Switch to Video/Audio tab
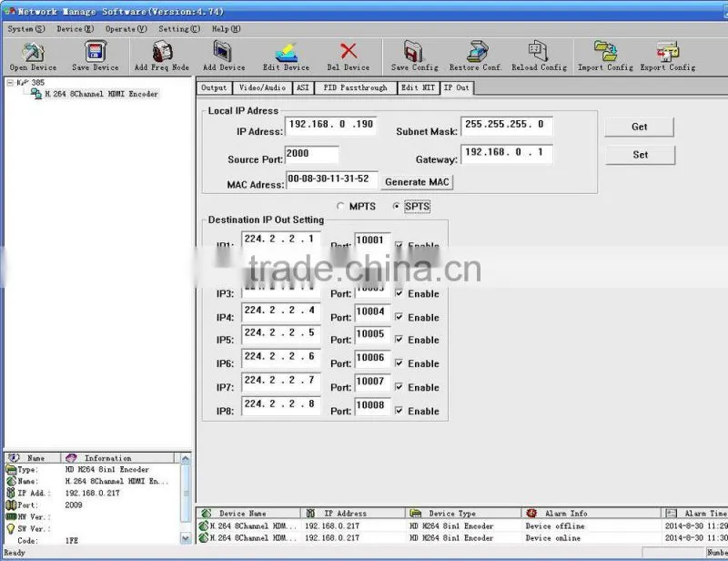Image resolution: width=728 pixels, height=561 pixels. click(262, 87)
